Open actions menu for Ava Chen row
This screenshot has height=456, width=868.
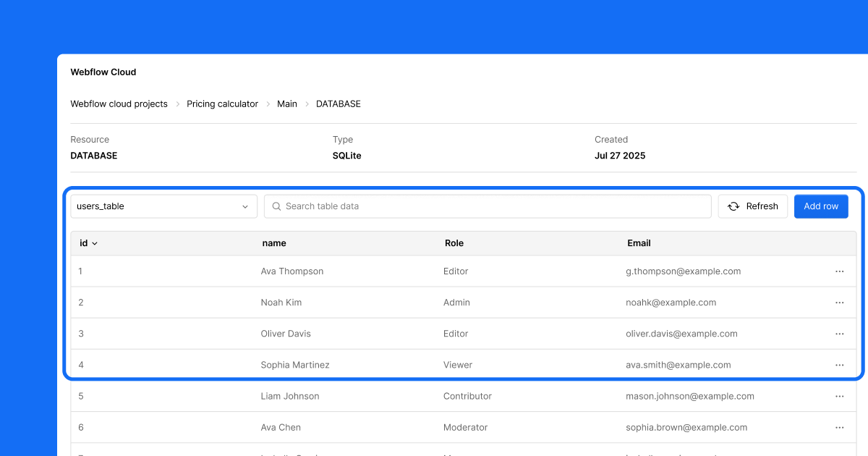click(839, 427)
